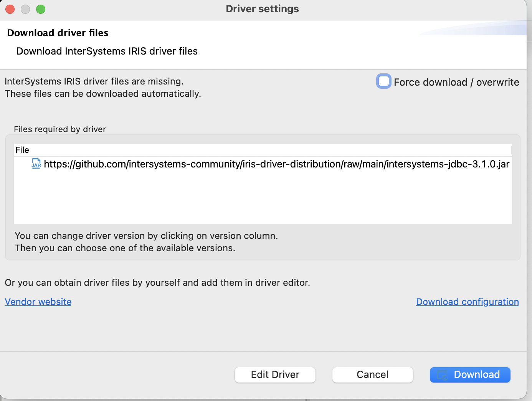Close the Driver settings window
Image resolution: width=532 pixels, height=401 pixels.
pyautogui.click(x=10, y=9)
